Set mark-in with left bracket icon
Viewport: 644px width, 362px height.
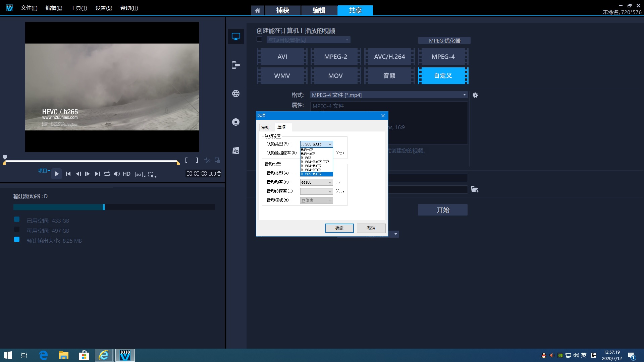click(186, 160)
